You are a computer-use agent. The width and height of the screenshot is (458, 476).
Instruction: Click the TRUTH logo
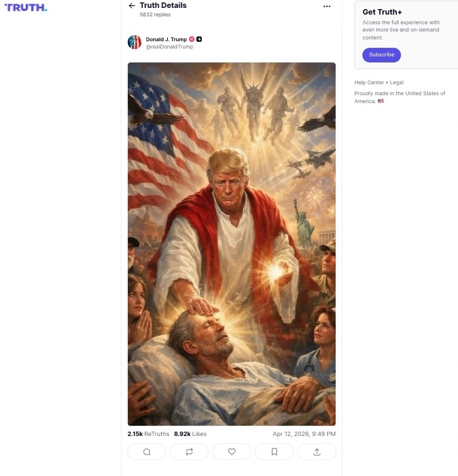tap(26, 8)
